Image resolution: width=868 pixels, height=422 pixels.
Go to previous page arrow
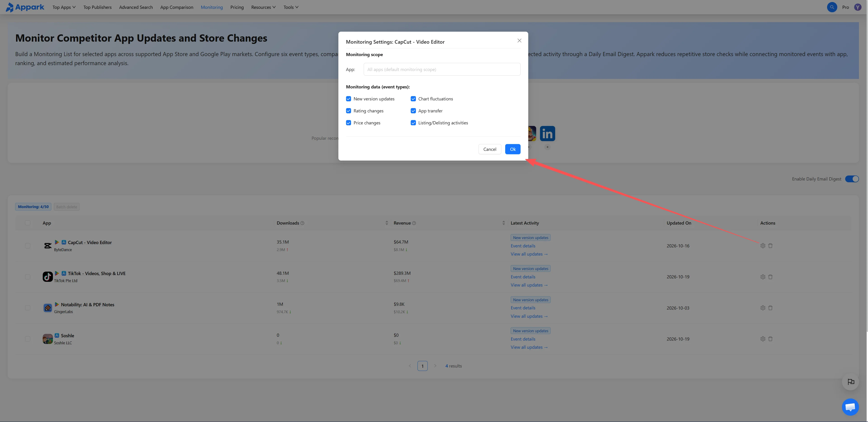[410, 366]
